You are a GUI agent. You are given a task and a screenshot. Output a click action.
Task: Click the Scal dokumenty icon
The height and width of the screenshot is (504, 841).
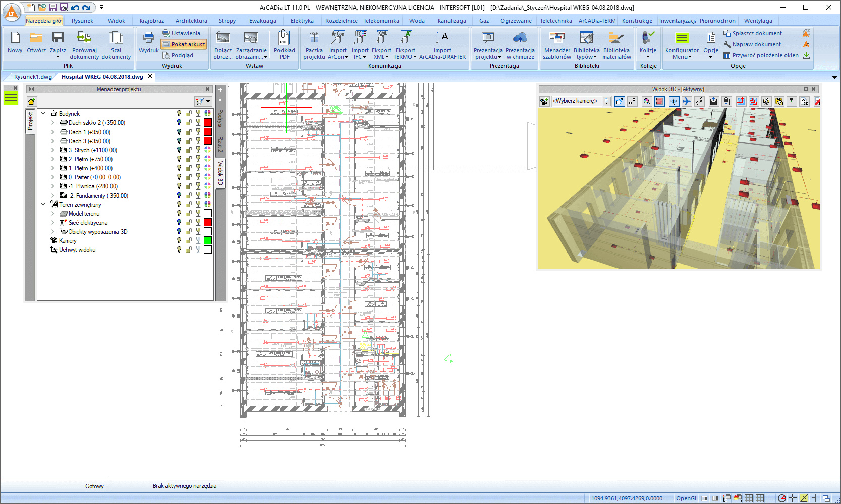coord(116,38)
